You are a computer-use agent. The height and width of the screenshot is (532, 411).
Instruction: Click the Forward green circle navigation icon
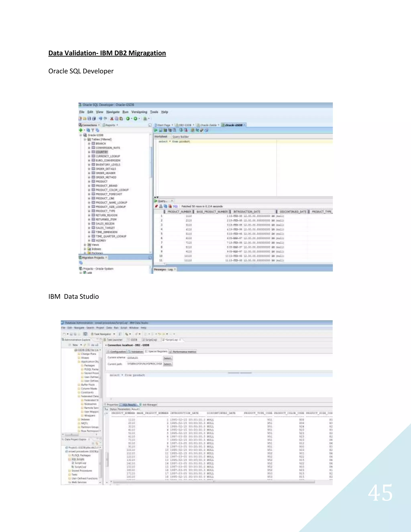pos(135,119)
